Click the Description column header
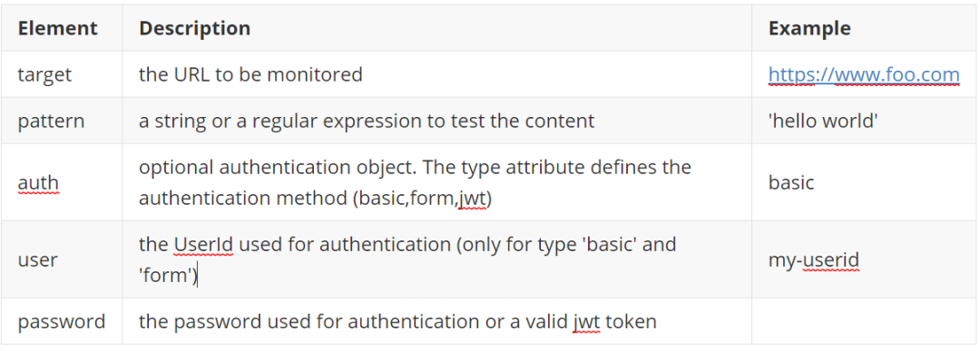Screen dimensions: 980x351 (x=194, y=28)
